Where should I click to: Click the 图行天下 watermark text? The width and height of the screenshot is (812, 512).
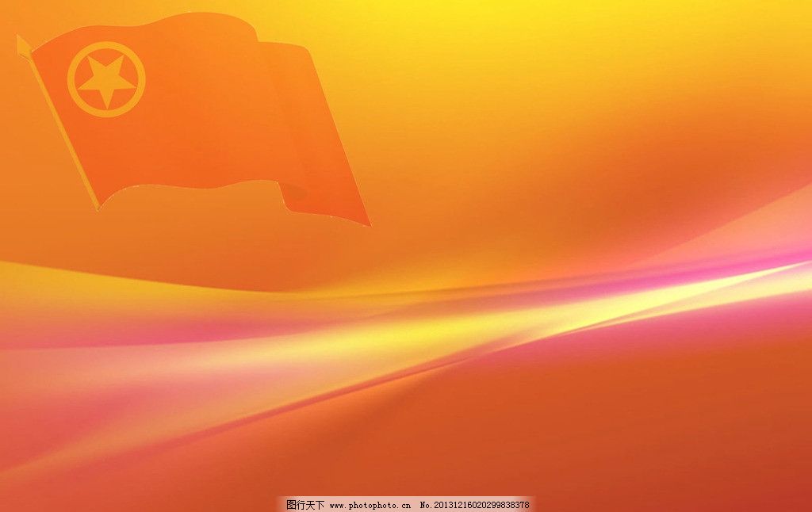(x=304, y=504)
